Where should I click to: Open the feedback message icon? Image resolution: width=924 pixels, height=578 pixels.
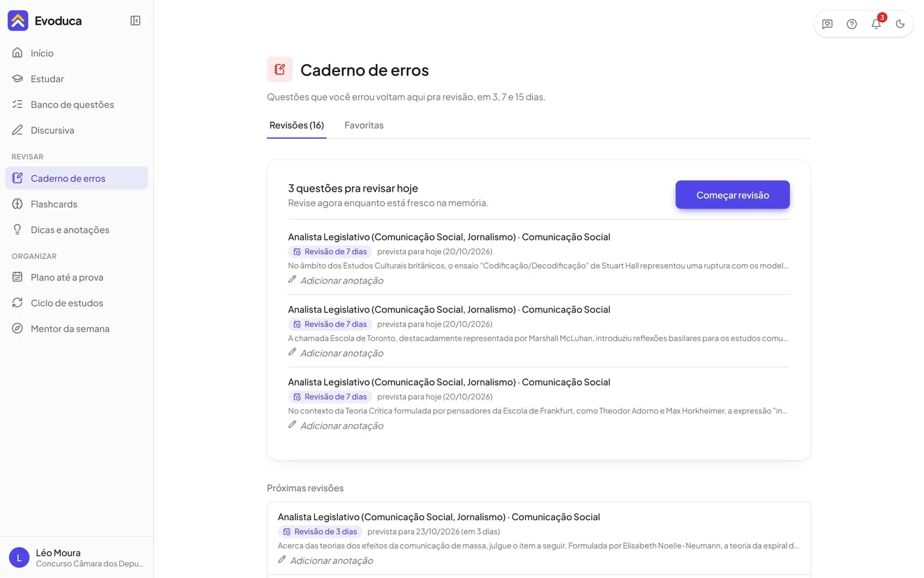828,24
